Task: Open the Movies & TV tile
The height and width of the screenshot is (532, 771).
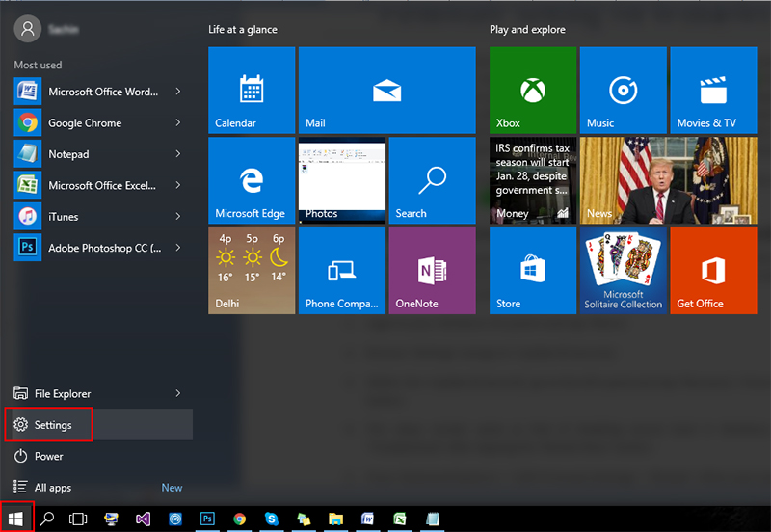Action: 713,90
